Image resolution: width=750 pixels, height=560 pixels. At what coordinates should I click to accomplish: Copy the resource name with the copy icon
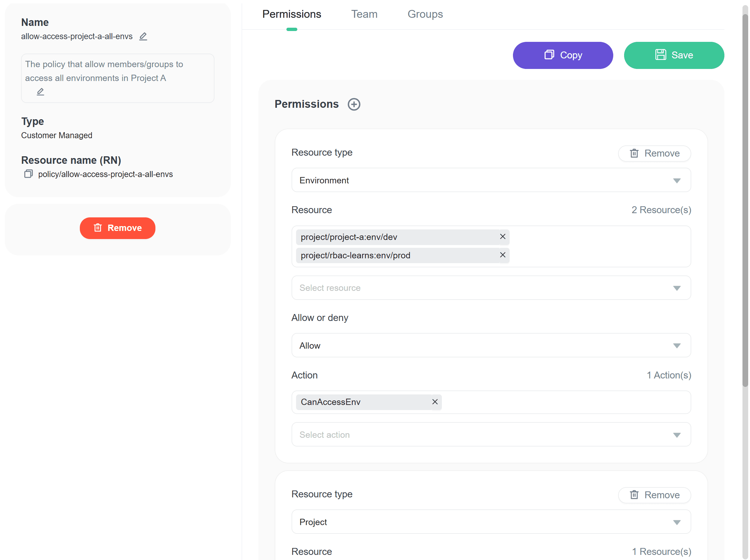coord(29,174)
